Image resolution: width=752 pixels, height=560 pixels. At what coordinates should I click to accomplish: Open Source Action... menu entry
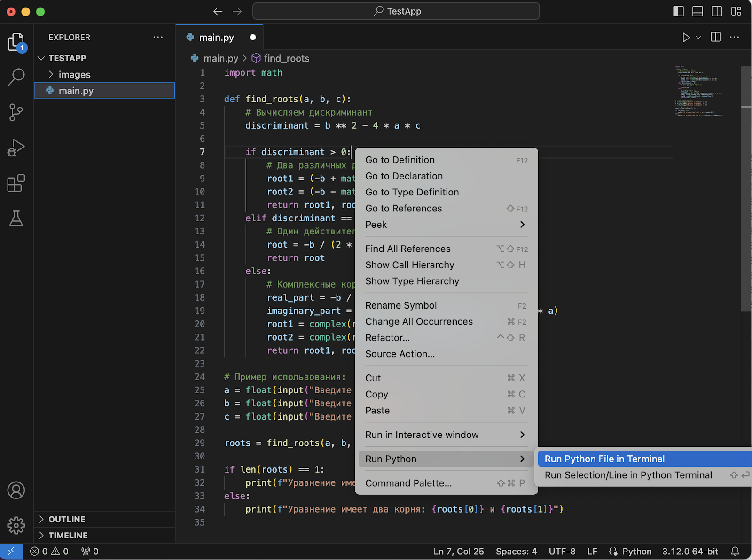point(446,354)
